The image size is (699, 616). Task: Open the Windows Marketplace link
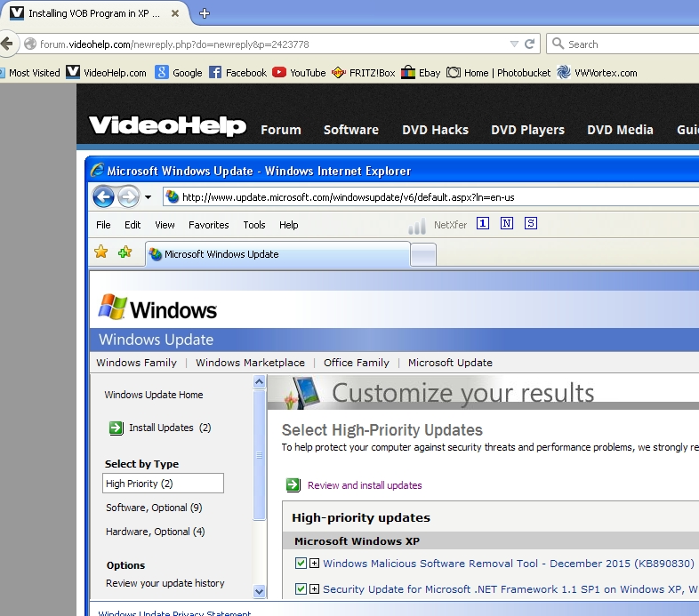click(250, 363)
